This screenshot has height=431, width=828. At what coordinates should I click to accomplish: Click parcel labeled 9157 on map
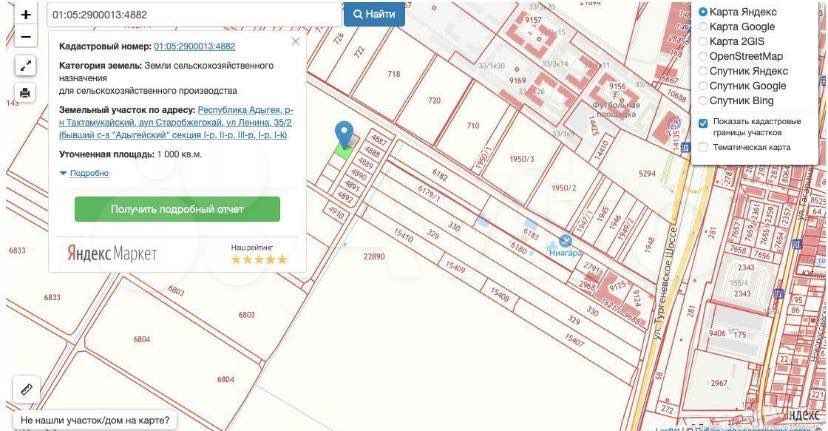[533, 20]
